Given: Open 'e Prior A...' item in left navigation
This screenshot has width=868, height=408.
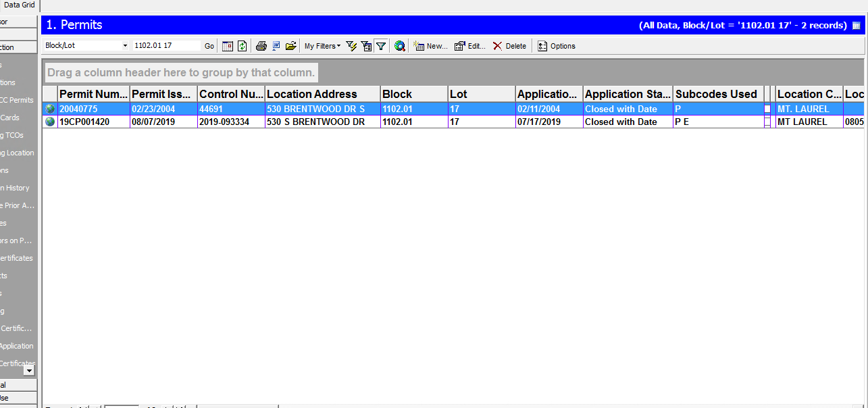Looking at the screenshot, I should coord(18,205).
